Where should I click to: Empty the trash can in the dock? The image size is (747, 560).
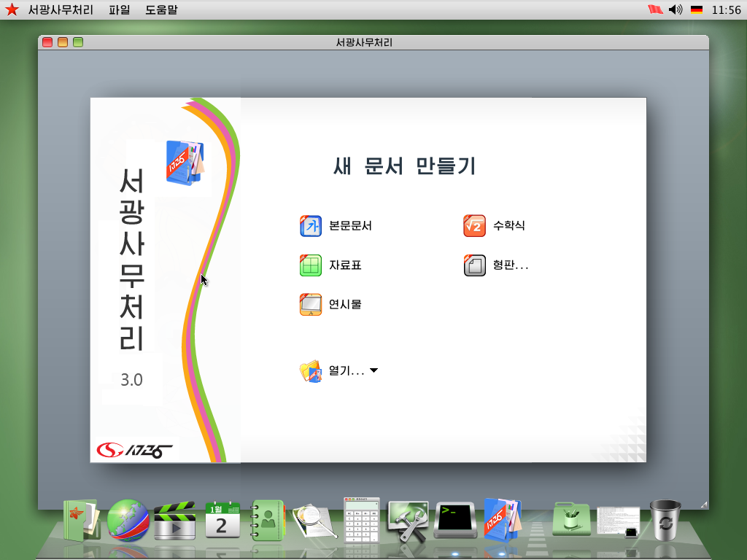coord(666,519)
